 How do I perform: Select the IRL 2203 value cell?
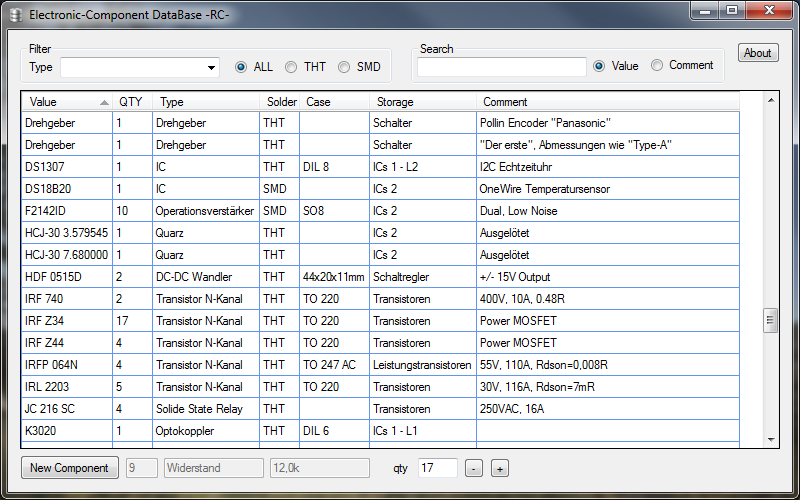(x=67, y=387)
